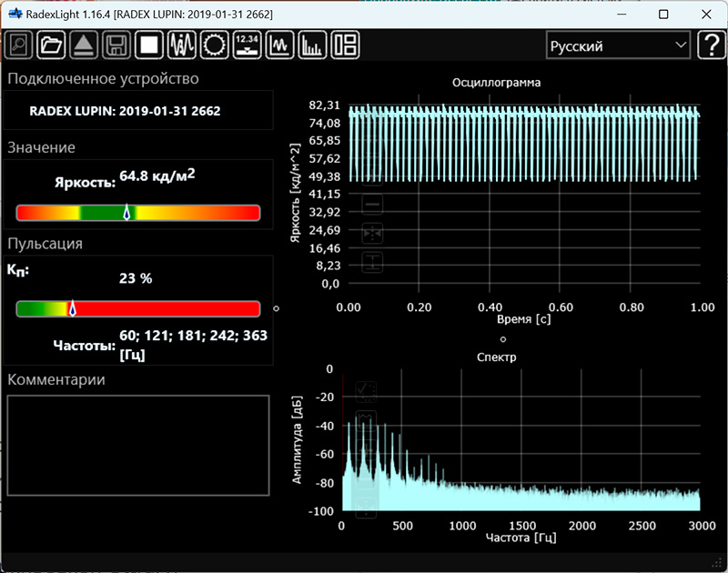
Task: Open the panel layout icon
Action: pyautogui.click(x=346, y=45)
